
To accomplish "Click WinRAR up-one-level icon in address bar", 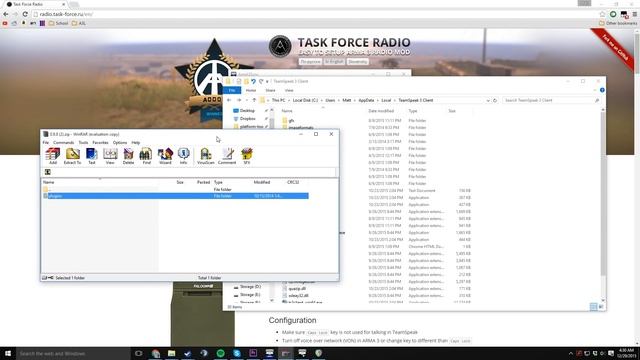I will coord(48,172).
